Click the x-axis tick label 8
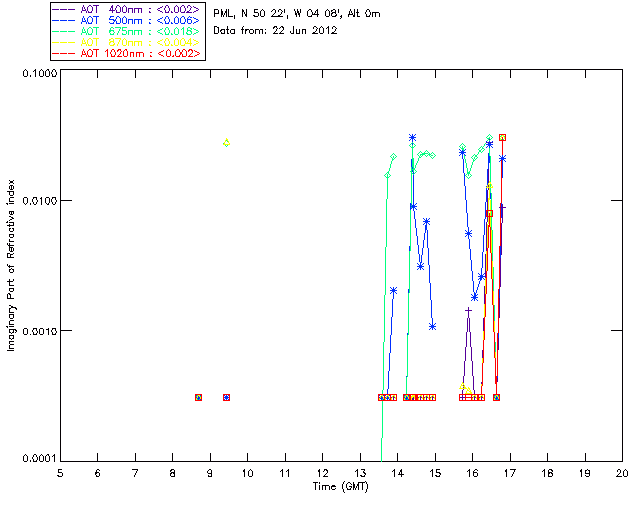The width and height of the screenshot is (640, 512). pyautogui.click(x=173, y=473)
